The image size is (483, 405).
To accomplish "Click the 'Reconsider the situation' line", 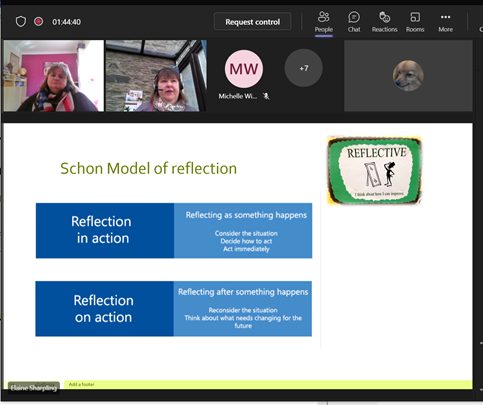I will tap(243, 310).
